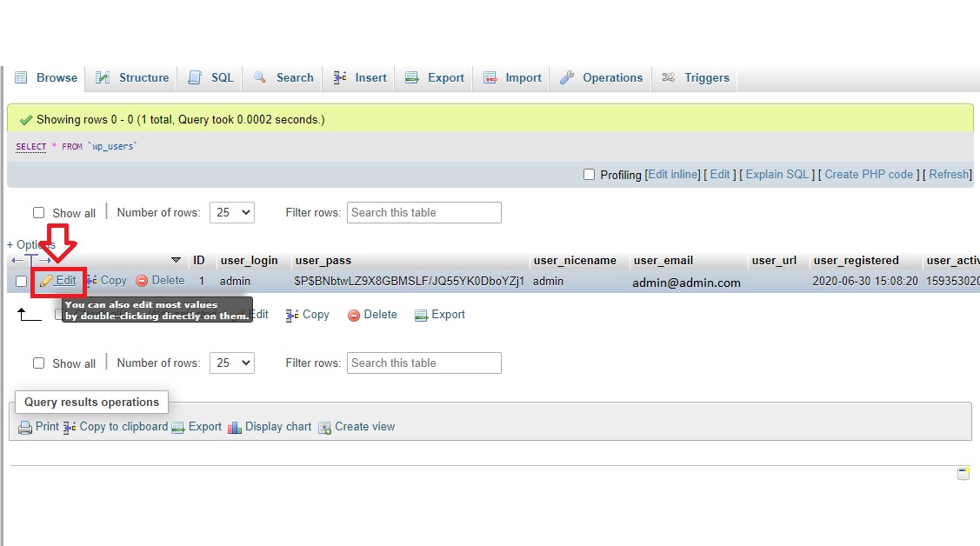Click the Copy to clipboard link

point(123,426)
